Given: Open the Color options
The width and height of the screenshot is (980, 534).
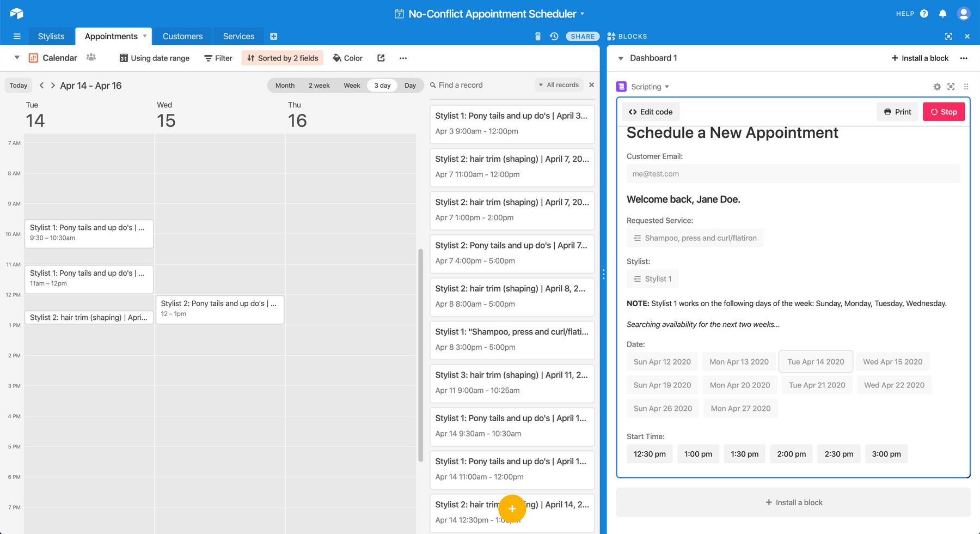Looking at the screenshot, I should pos(347,58).
